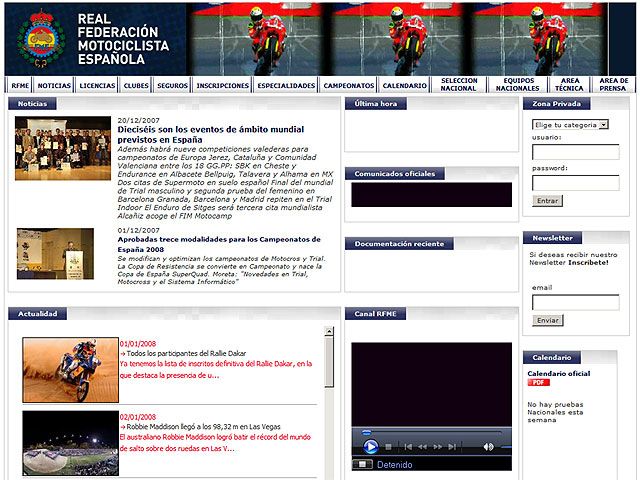Viewport: 640px width, 480px height.
Task: Rewind the Canal RFME video
Action: pos(422,447)
